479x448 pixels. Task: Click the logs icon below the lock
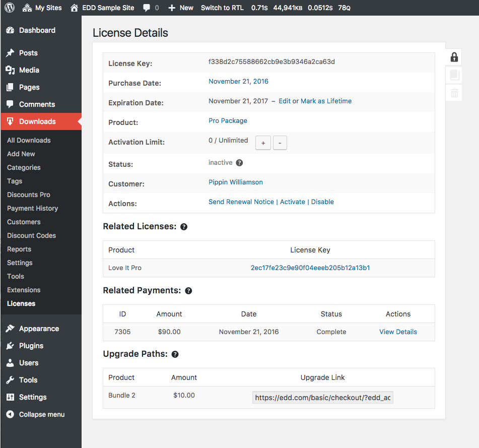click(454, 75)
